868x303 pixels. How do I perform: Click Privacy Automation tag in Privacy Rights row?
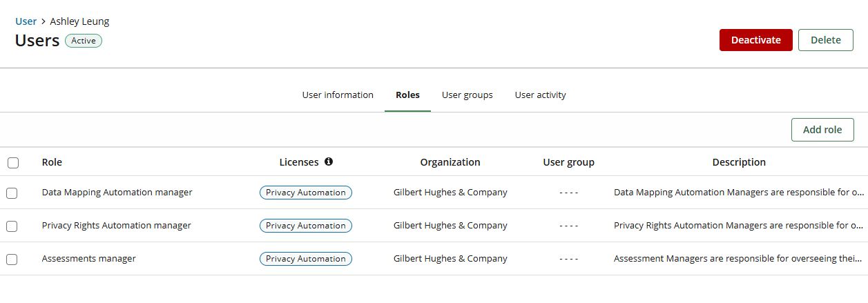click(306, 226)
